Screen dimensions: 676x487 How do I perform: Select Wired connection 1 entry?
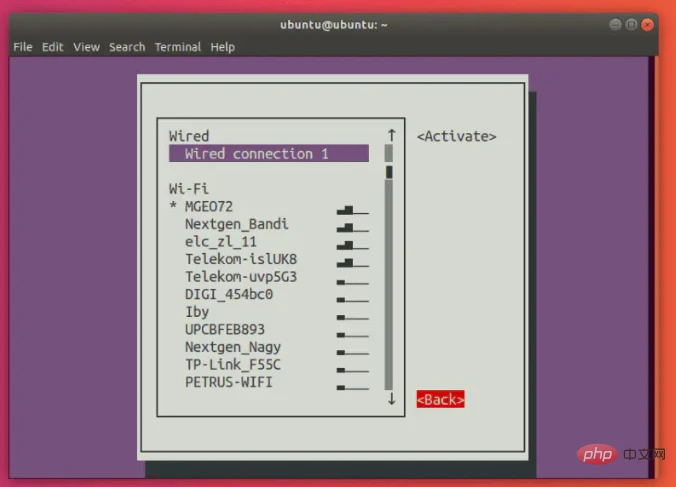257,154
